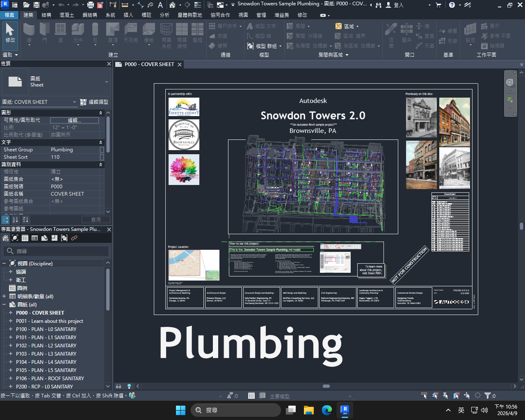Screen dimensions: 525x420
Task: Expand the P100 - PLAN - L0 SANITARY sheet
Action: pos(11,329)
